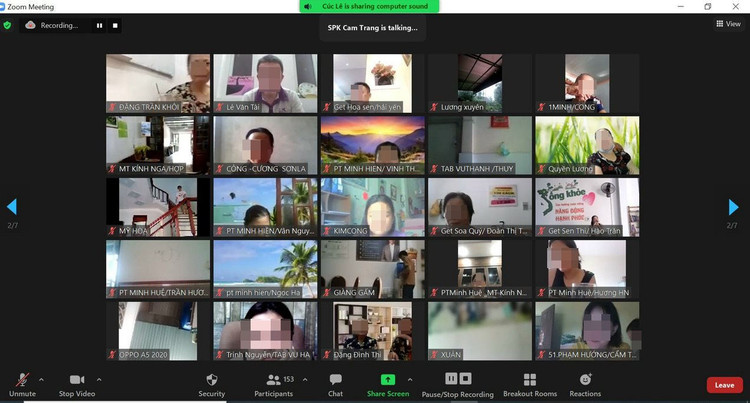The width and height of the screenshot is (750, 403).
Task: Click the Unmute microphone icon
Action: coord(22,380)
